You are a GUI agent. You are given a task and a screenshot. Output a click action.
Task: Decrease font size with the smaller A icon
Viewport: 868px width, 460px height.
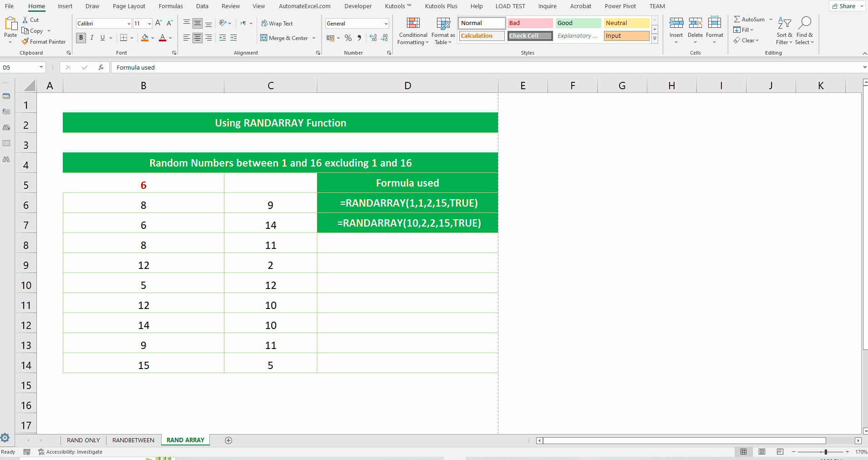169,23
